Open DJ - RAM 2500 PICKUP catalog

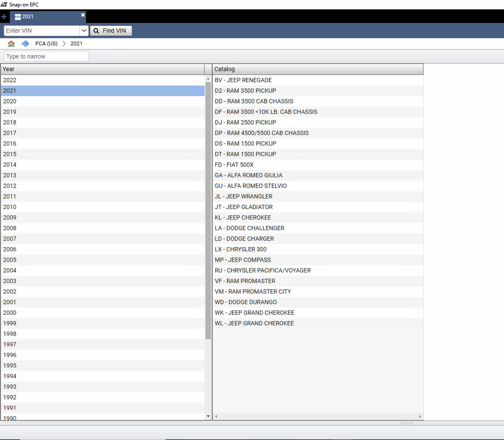point(318,122)
